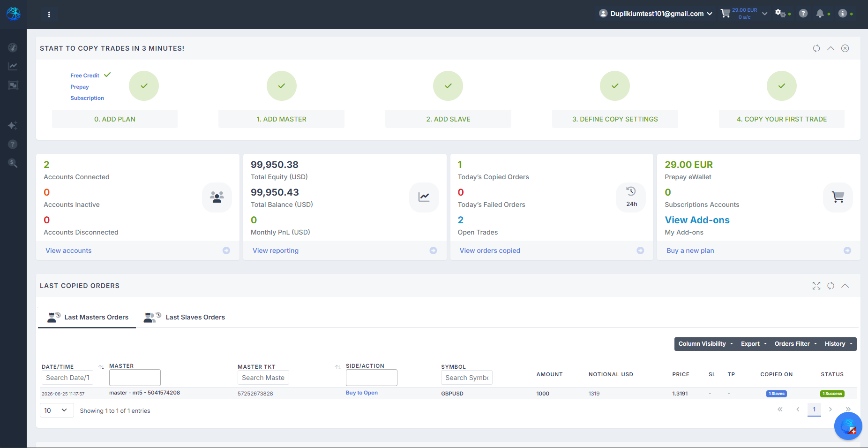
Task: Open the settings gears icon in header
Action: coord(780,14)
